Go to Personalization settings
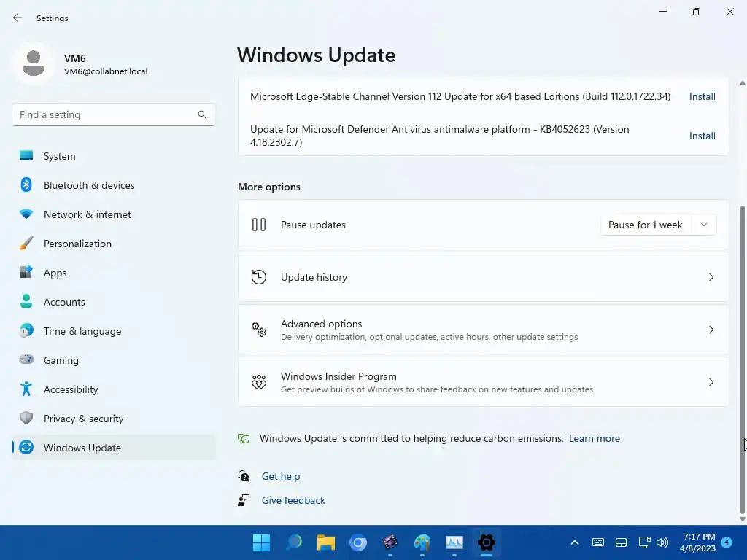 click(x=113, y=244)
